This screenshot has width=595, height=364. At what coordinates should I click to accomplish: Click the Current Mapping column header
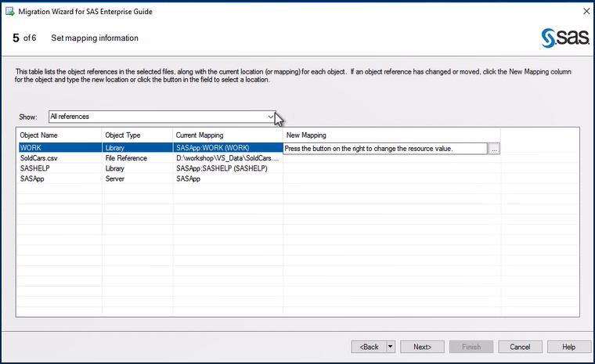227,135
